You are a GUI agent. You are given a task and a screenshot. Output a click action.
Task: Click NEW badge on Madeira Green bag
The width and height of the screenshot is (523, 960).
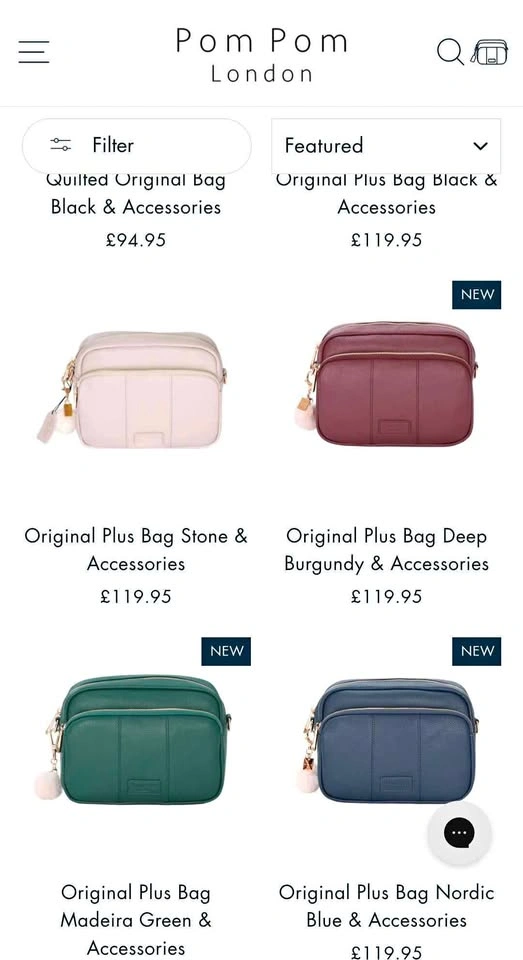pos(226,651)
